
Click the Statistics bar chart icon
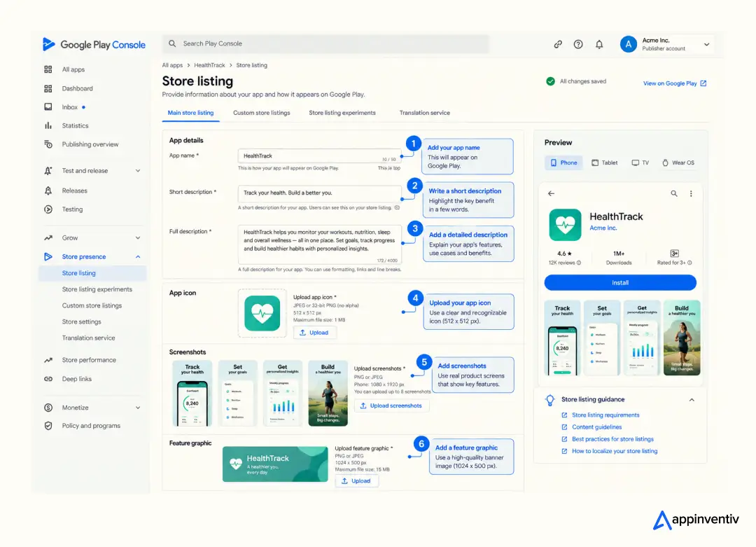click(48, 125)
